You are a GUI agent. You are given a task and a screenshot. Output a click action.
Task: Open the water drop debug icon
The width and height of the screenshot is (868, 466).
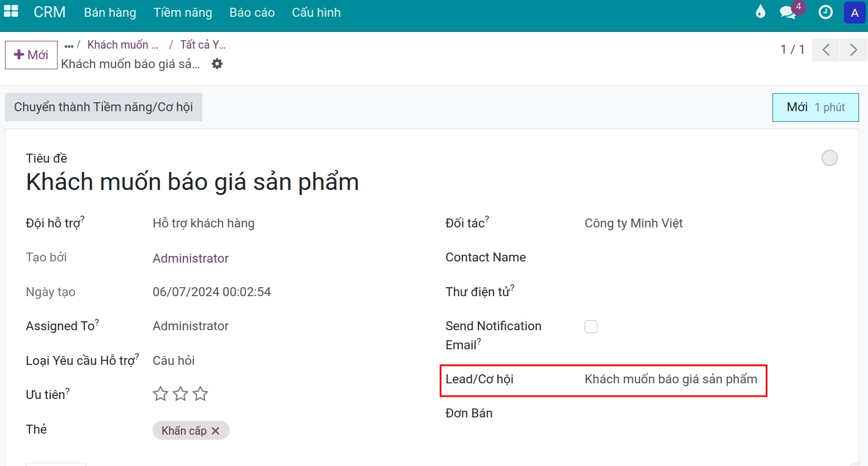[760, 12]
